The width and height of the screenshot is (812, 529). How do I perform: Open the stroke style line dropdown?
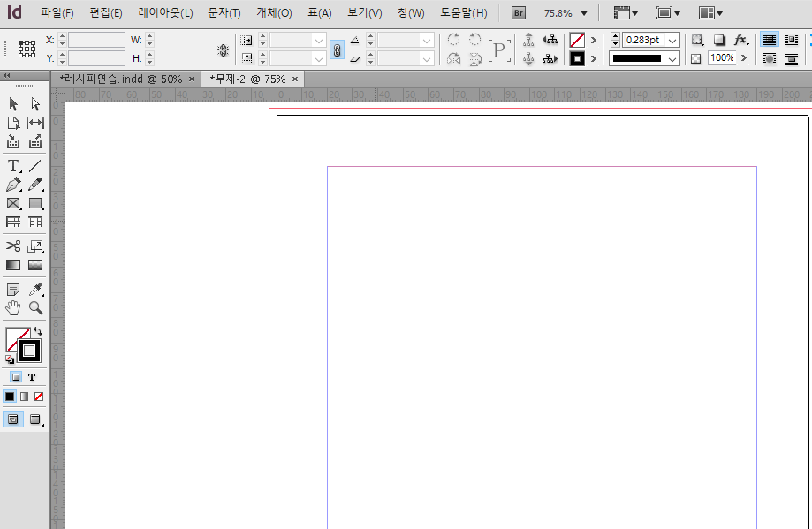672,59
